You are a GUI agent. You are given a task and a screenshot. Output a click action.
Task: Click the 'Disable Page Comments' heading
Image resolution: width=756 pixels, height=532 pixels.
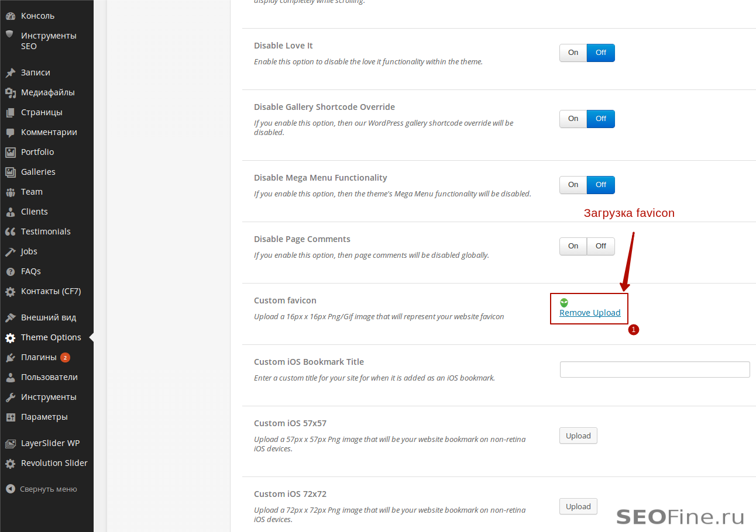tap(302, 239)
